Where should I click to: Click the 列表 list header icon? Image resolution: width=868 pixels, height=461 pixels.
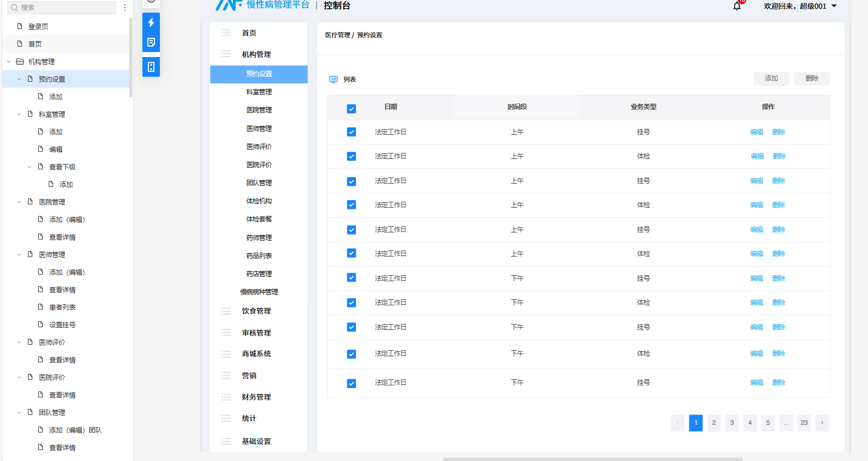(x=333, y=79)
